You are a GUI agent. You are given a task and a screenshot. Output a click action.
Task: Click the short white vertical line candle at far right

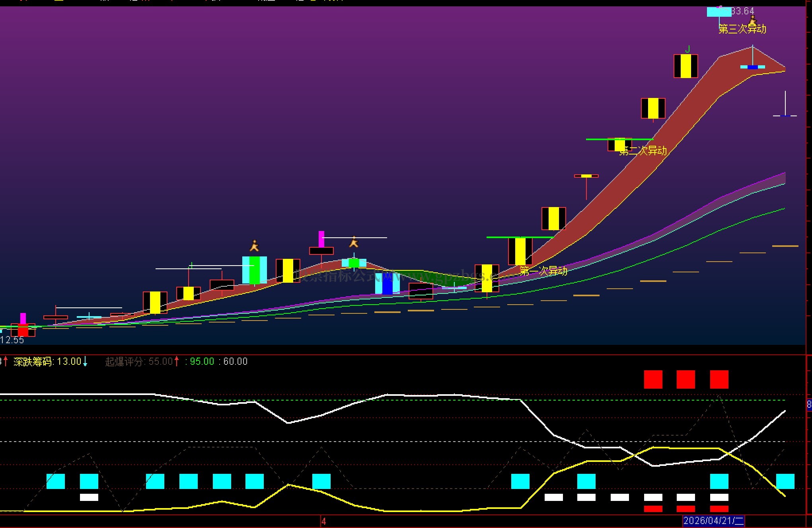(785, 104)
